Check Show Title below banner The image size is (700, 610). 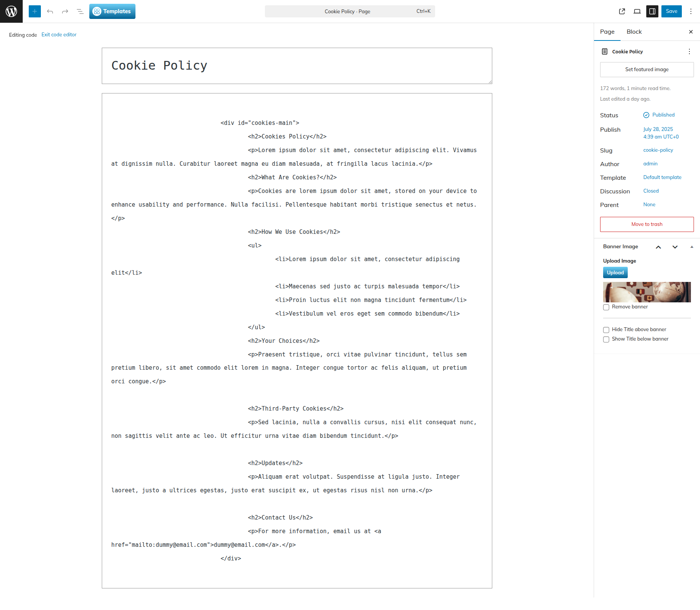pyautogui.click(x=606, y=339)
